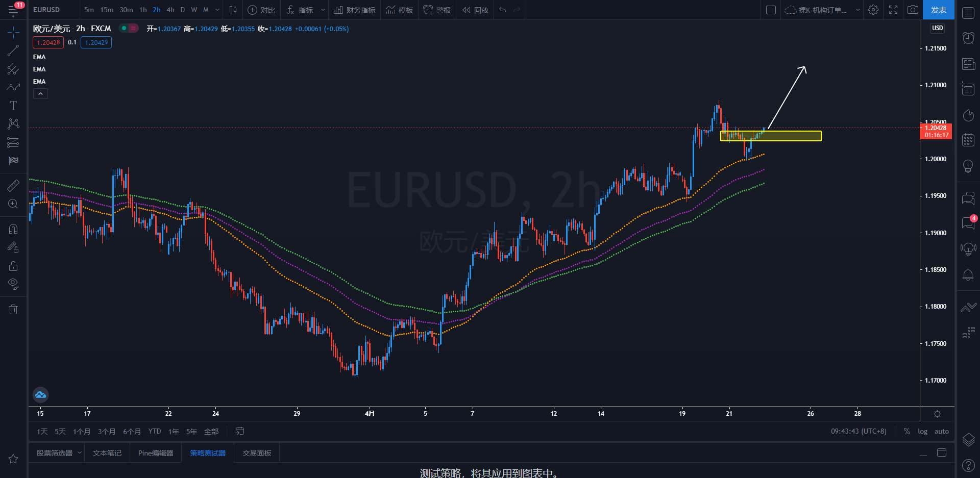Open chart settings gear icon
980x478 pixels.
873,10
